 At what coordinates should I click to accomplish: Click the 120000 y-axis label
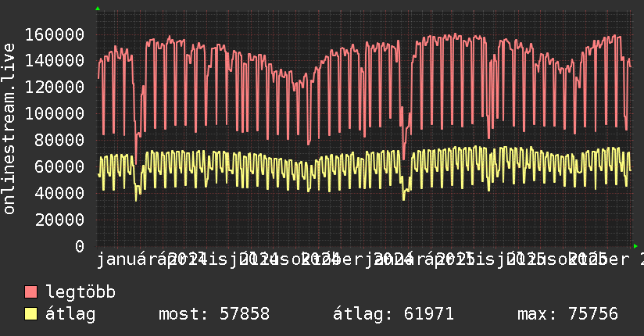(x=55, y=87)
